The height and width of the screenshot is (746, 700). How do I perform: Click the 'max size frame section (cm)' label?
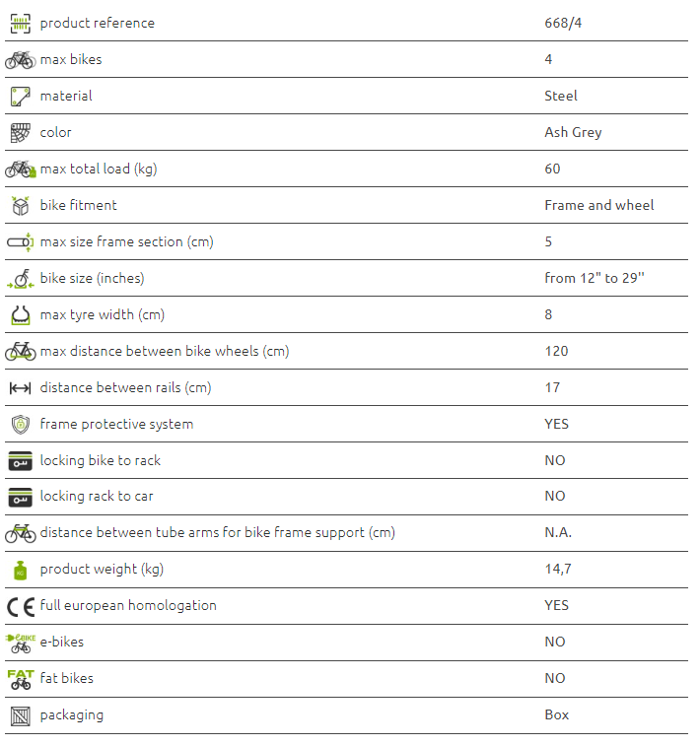[126, 241]
